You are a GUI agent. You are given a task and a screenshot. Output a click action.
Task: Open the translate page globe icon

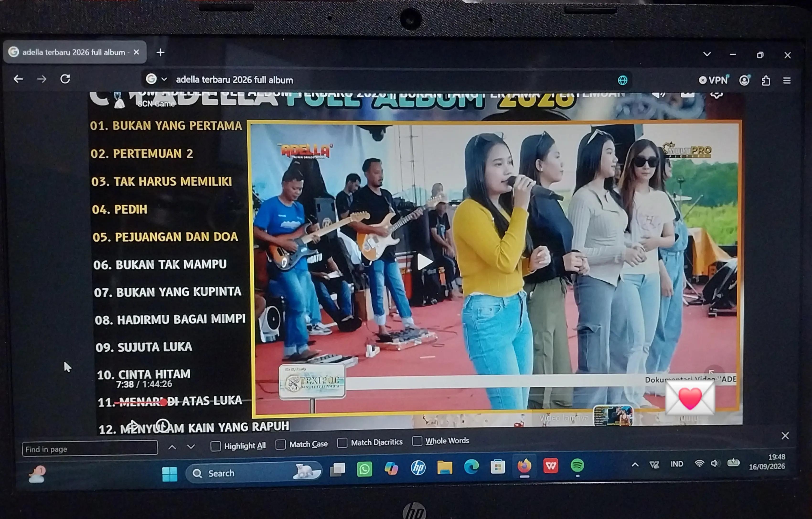click(x=622, y=80)
